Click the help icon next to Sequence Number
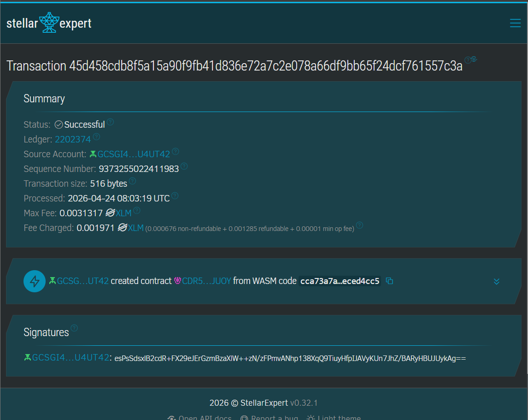Screen dimensions: 528x420 coord(184,166)
